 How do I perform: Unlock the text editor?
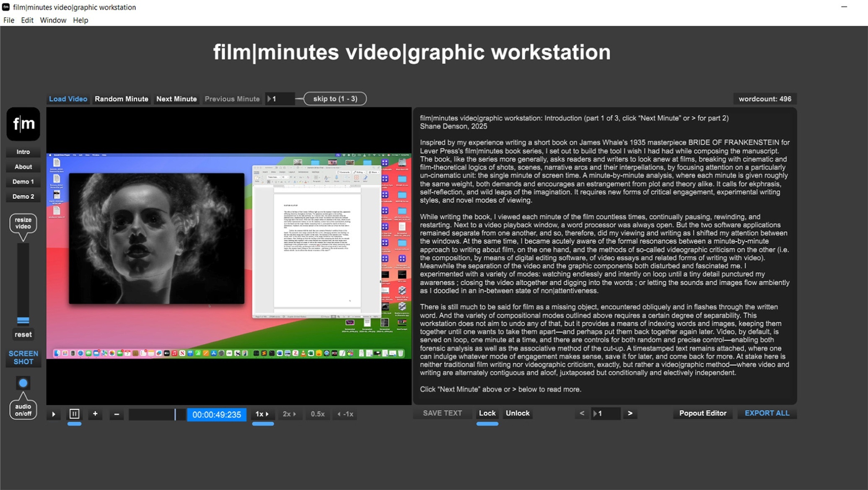(518, 413)
